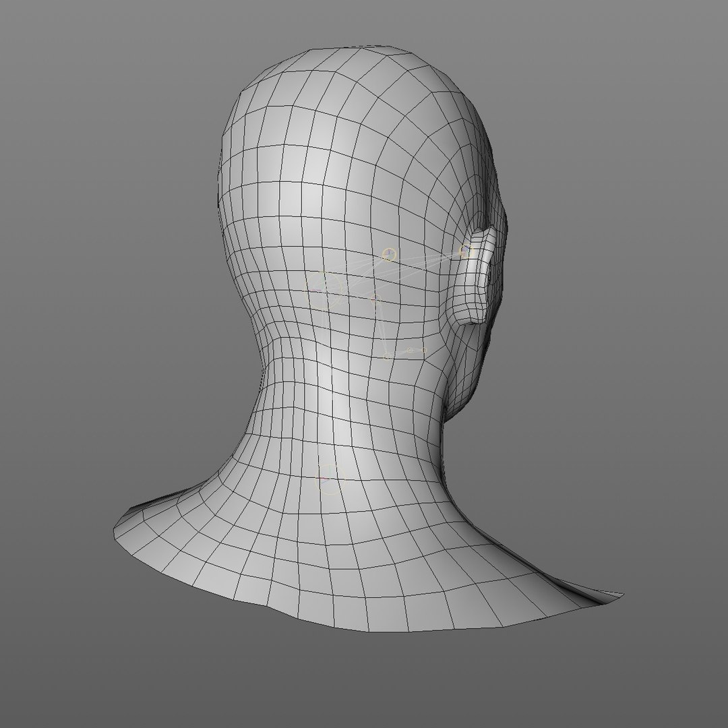
Task: Select the small yellow joint circle above the skull joint
Action: 390,254
